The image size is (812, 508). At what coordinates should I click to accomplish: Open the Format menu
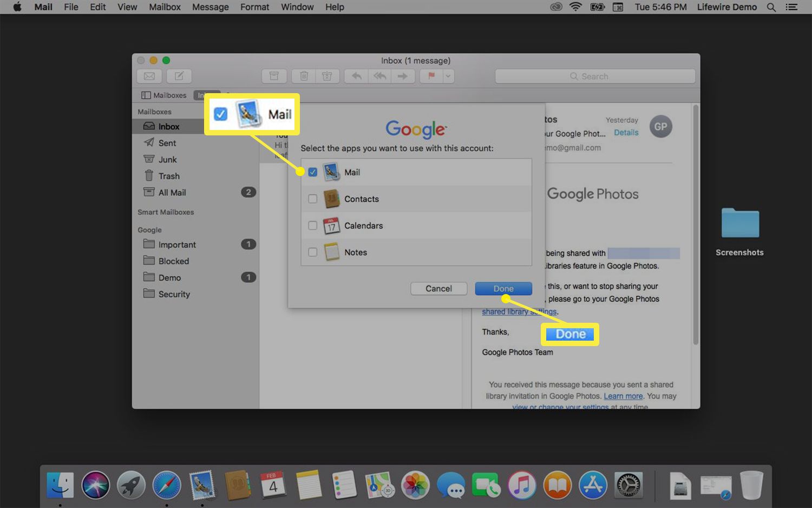[x=254, y=7]
